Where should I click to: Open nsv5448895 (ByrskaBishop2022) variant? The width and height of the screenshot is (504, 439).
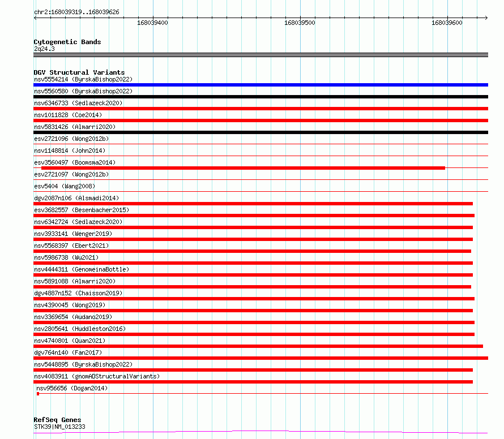[83, 364]
